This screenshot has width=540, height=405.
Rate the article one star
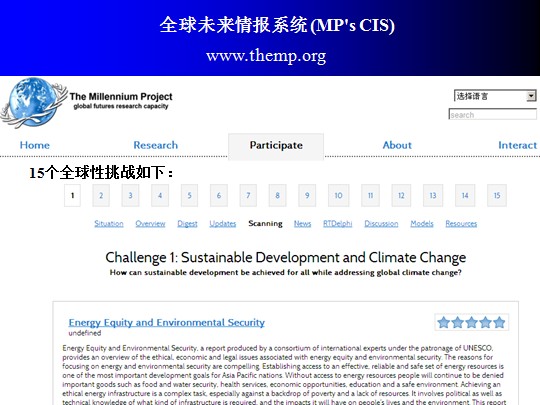point(444,323)
